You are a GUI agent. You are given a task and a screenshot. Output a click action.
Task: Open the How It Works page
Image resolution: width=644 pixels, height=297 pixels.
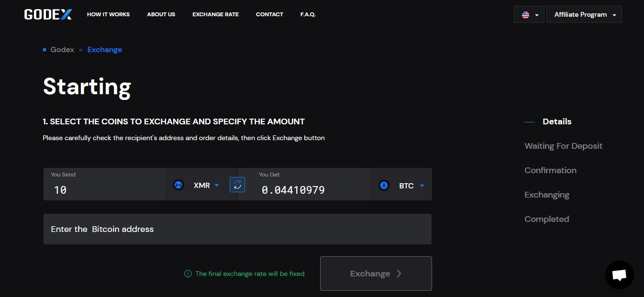tap(108, 14)
